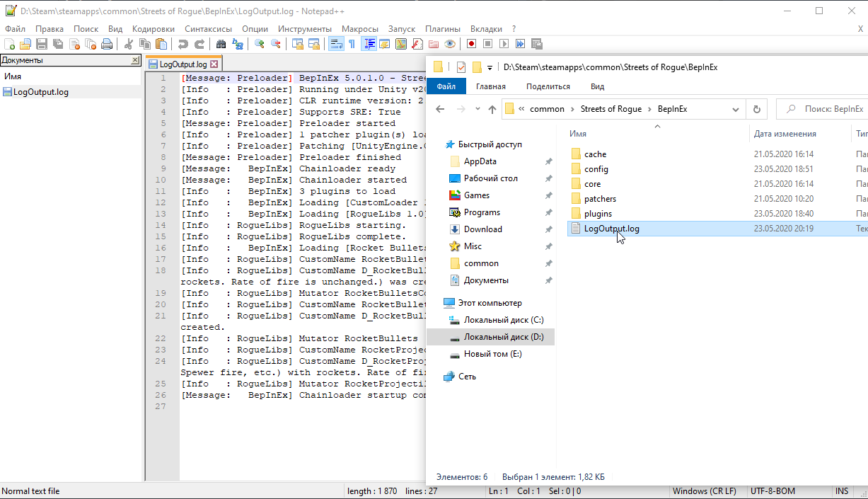
Task: Open the Правка menu
Action: click(50, 29)
